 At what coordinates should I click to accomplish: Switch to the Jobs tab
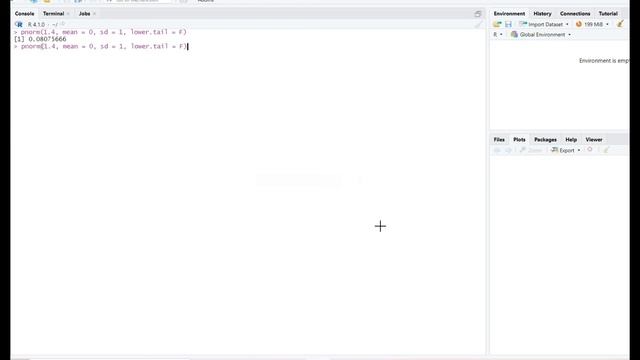[x=84, y=13]
